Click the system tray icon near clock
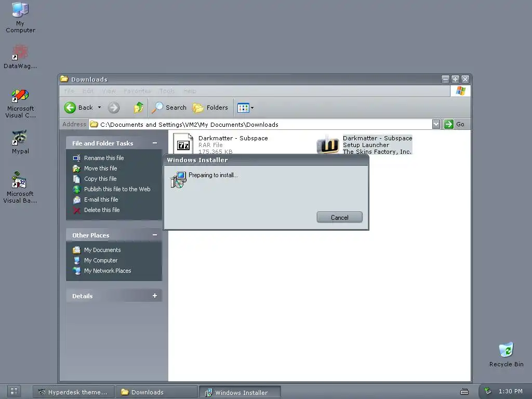The image size is (532, 399). [487, 391]
